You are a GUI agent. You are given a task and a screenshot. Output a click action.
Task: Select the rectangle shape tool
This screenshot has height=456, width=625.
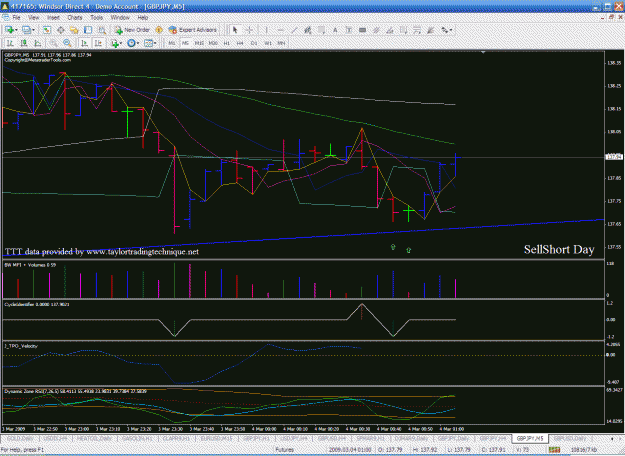(x=362, y=30)
